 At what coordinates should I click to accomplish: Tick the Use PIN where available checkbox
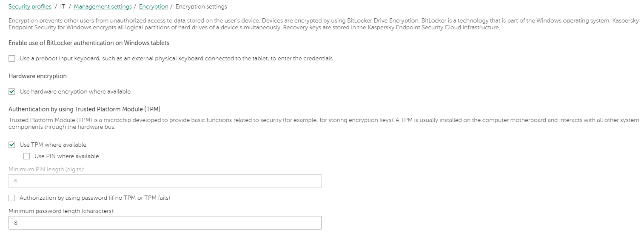pyautogui.click(x=27, y=156)
